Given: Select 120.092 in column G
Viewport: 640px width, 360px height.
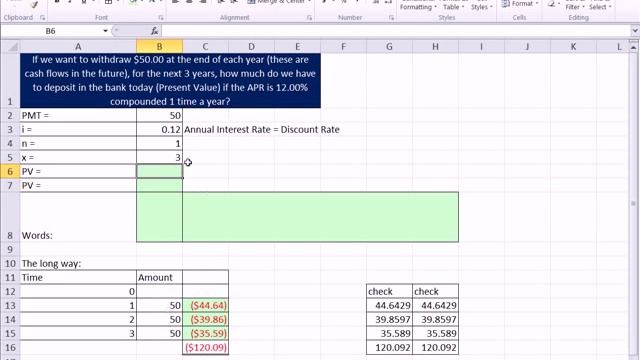Looking at the screenshot, I should point(389,347).
